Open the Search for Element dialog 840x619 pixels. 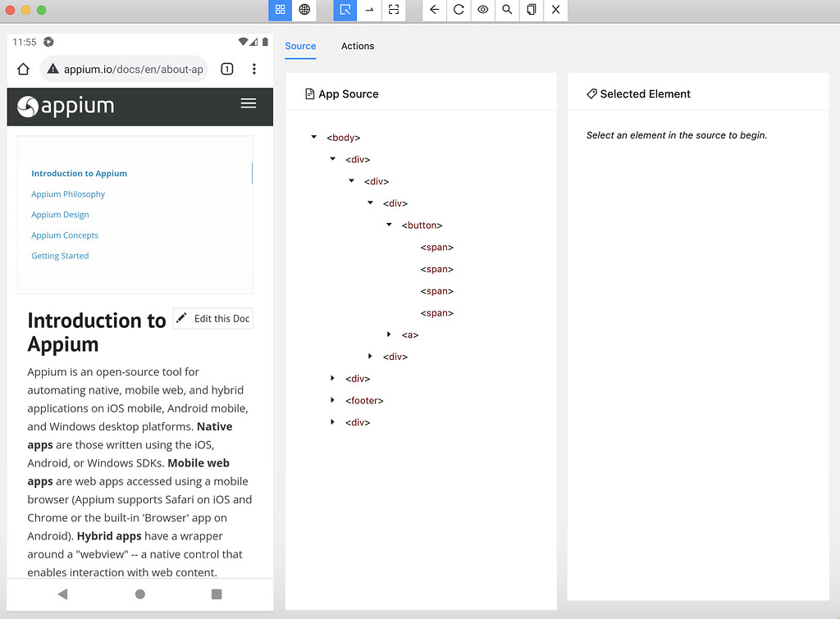pyautogui.click(x=506, y=10)
